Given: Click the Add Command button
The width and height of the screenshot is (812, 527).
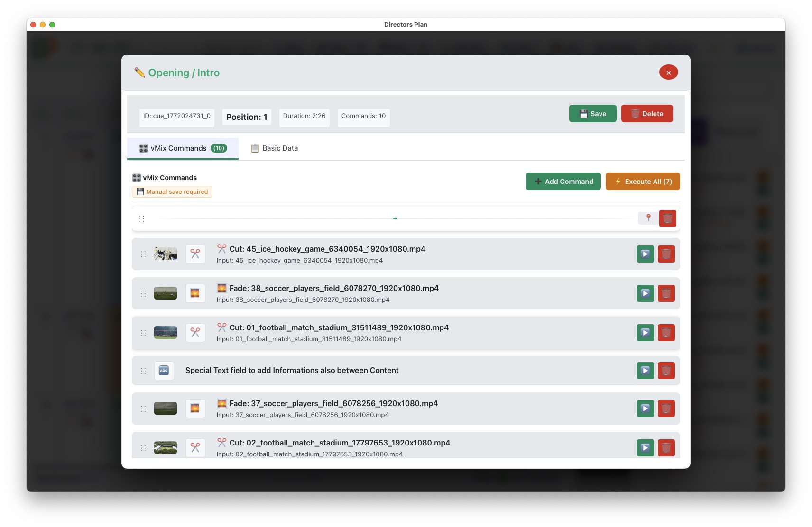Looking at the screenshot, I should [563, 181].
